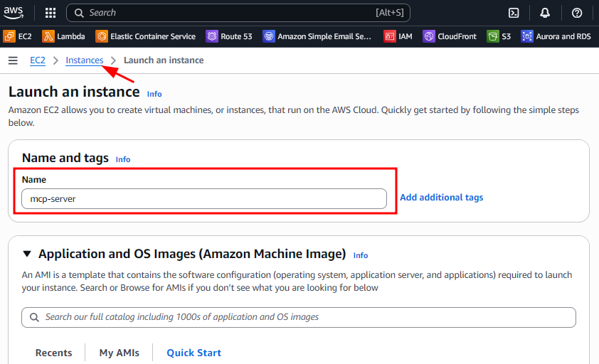
Task: Select the Recents tab
Action: coord(53,353)
